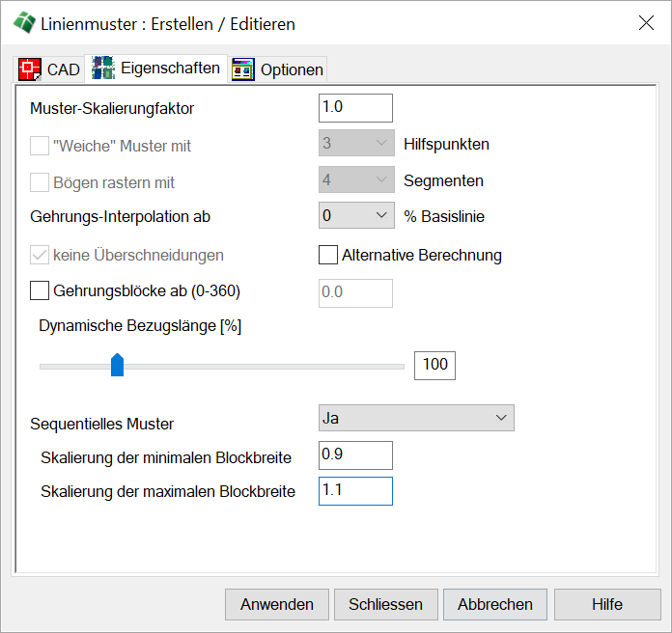Open the Hilfspunkten count dropdown
The width and height of the screenshot is (672, 633).
(x=355, y=144)
